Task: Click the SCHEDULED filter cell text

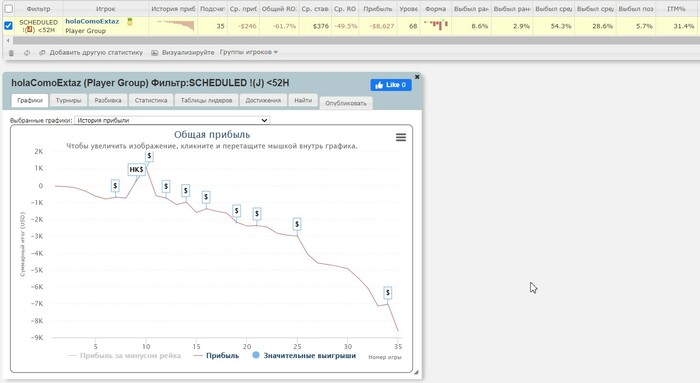Action: (38, 22)
